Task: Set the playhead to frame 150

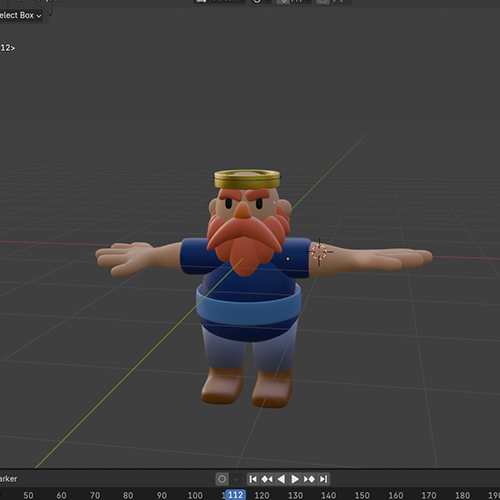Action: [362, 495]
